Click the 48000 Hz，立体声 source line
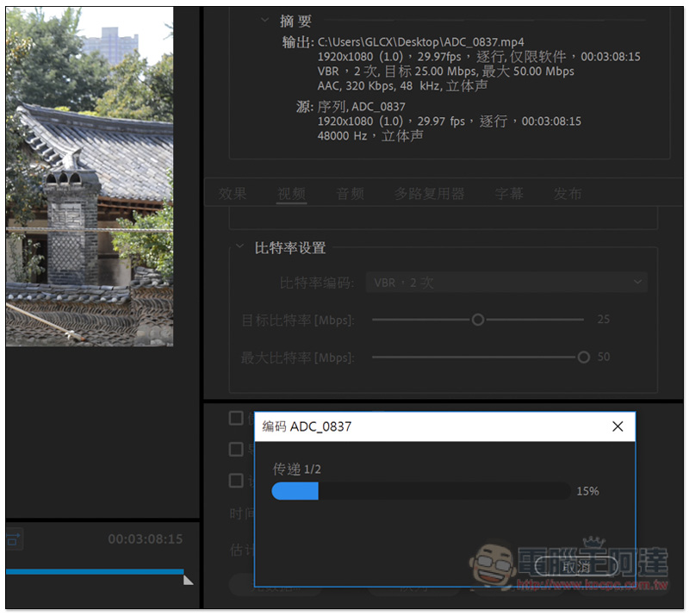The image size is (689, 616). point(370,136)
